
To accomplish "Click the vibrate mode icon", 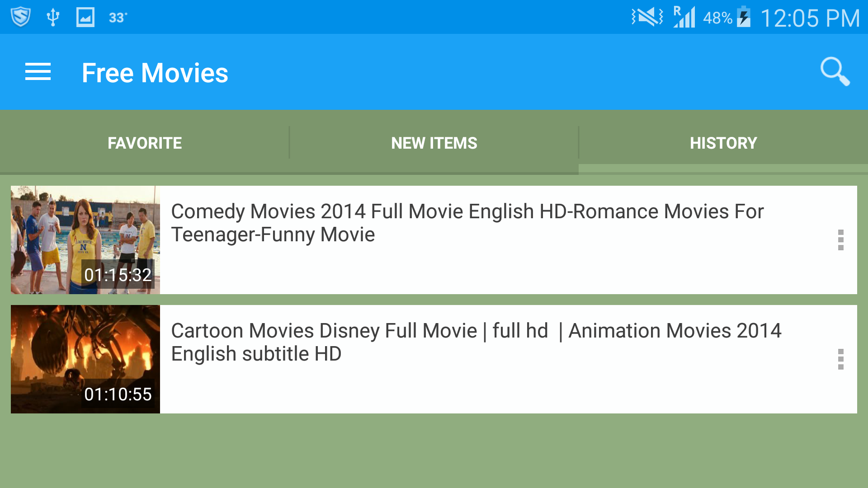I will coord(646,17).
